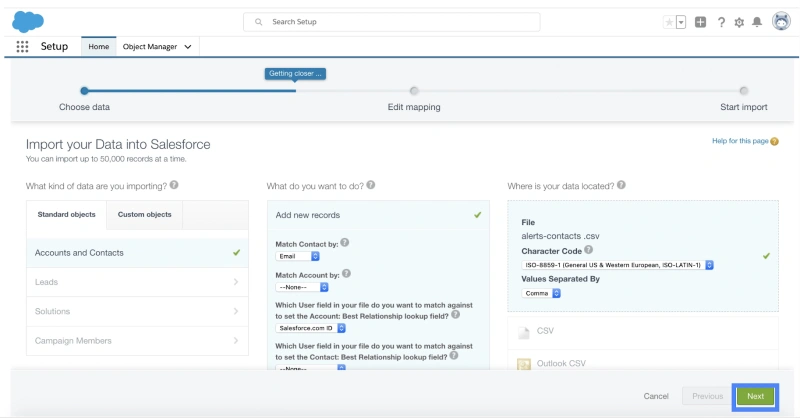Image resolution: width=800 pixels, height=418 pixels.
Task: Open the Setup gear icon
Action: (x=739, y=22)
